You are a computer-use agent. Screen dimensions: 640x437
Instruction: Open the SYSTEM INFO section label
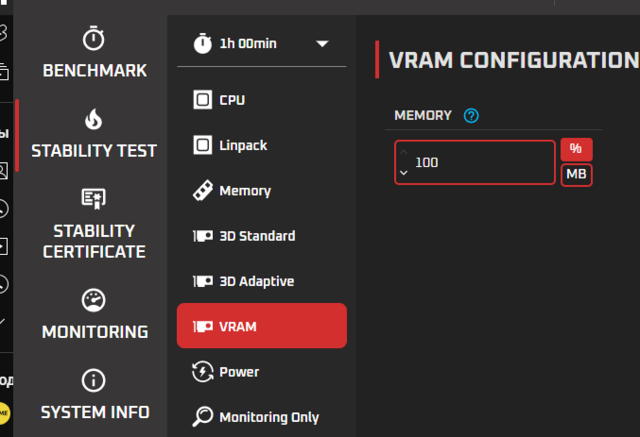(94, 412)
